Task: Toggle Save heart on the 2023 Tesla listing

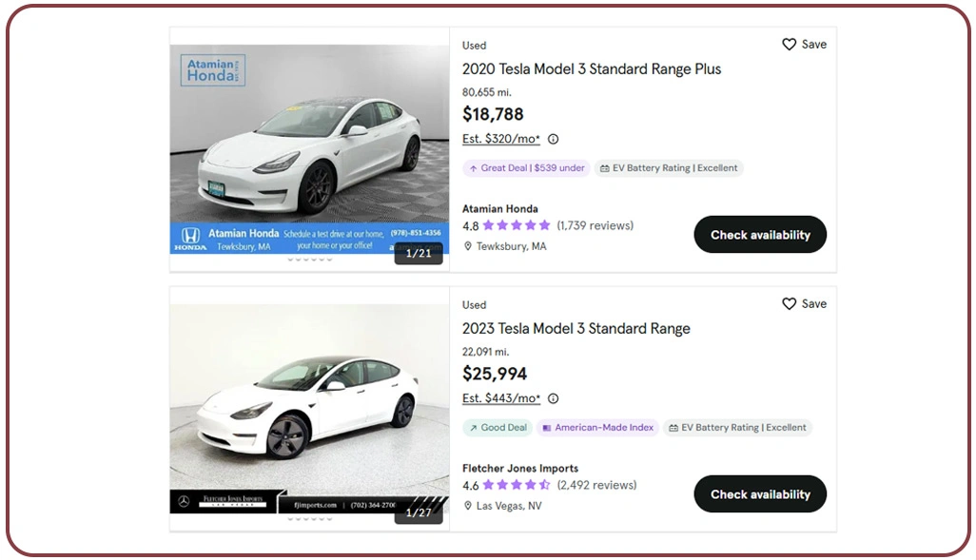Action: click(x=790, y=303)
